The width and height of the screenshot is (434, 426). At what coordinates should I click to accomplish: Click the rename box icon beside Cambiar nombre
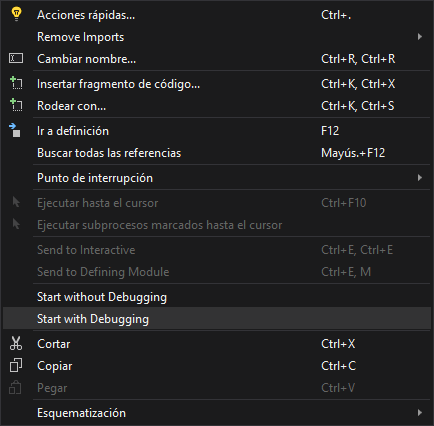coord(16,58)
